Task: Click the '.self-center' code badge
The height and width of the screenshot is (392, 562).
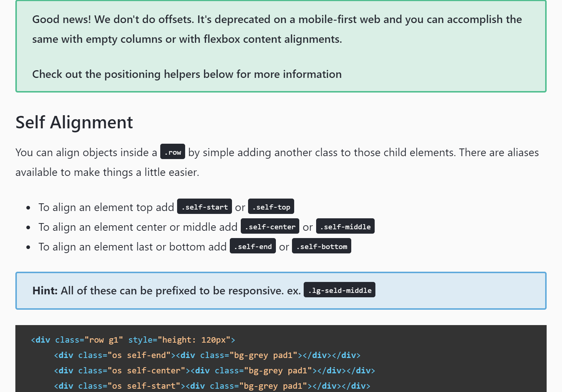Action: click(270, 226)
